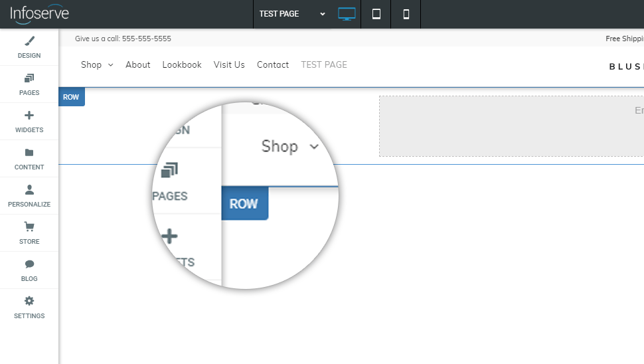Open the Contact navigation link
The image size is (644, 364).
273,64
